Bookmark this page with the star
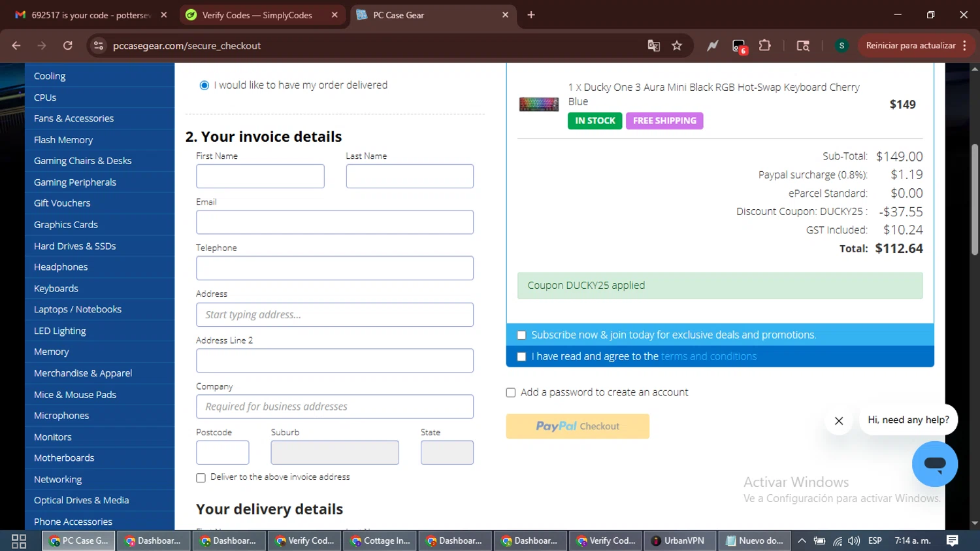Image resolution: width=980 pixels, height=551 pixels. coord(677,46)
